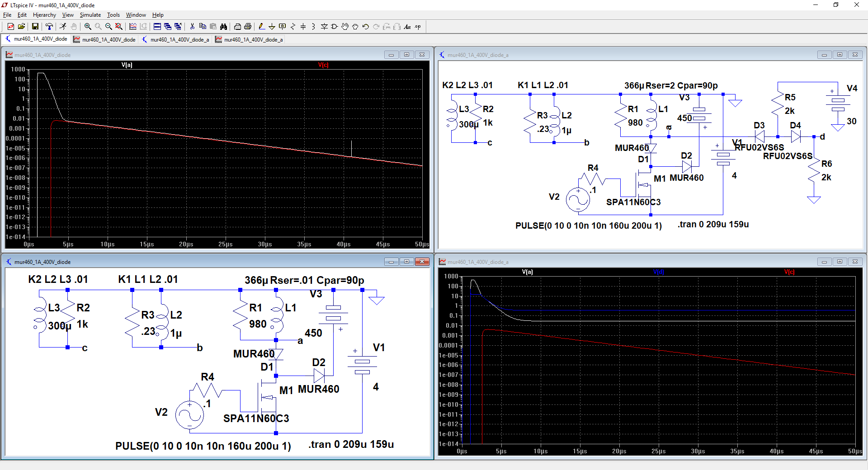Open the Control Panel hammer icon
The width and height of the screenshot is (868, 470).
click(49, 27)
